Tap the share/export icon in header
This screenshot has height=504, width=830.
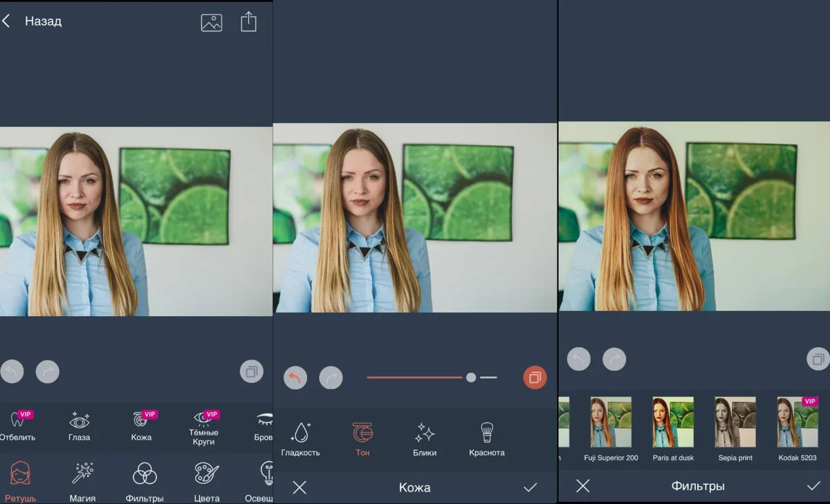pyautogui.click(x=248, y=22)
